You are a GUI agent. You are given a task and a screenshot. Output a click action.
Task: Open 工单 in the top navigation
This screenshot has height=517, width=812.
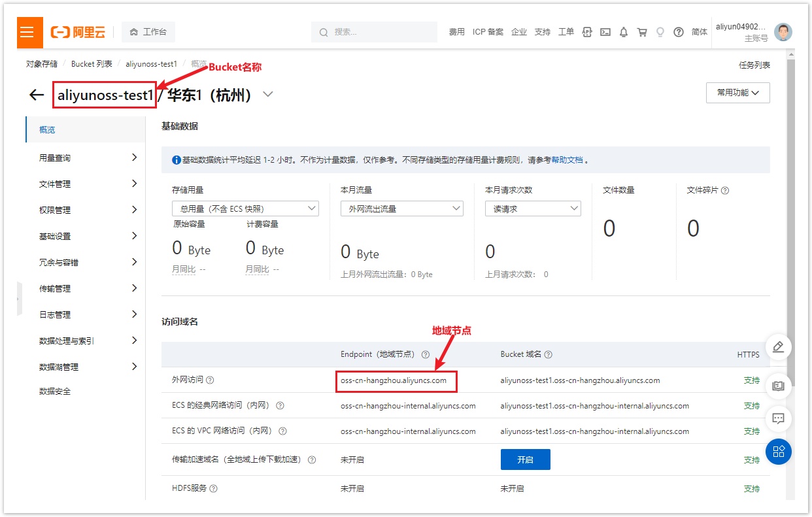click(566, 32)
